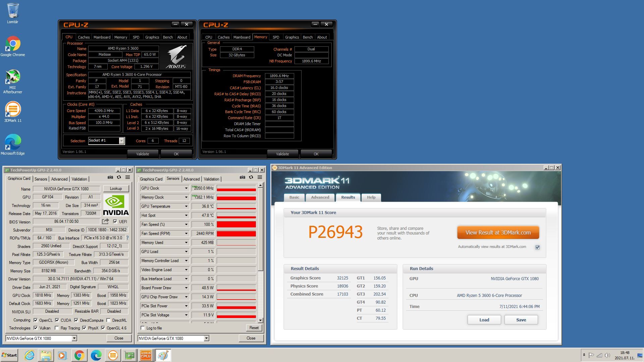Click the Save button in Run Details

(521, 320)
